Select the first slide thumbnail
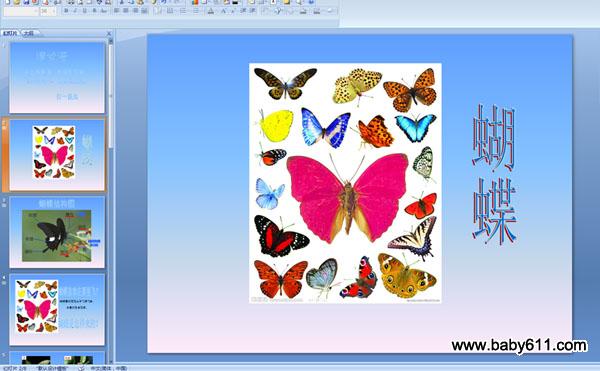This screenshot has height=371, width=600. pos(57,78)
